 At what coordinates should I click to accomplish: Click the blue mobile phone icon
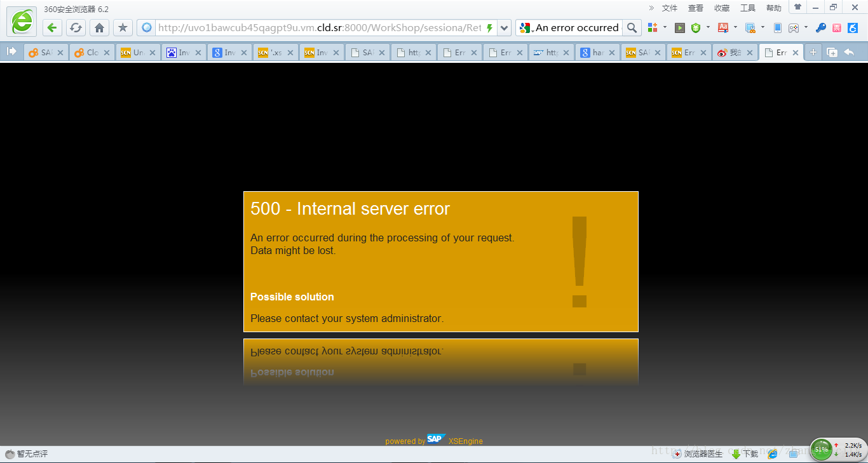pos(778,28)
